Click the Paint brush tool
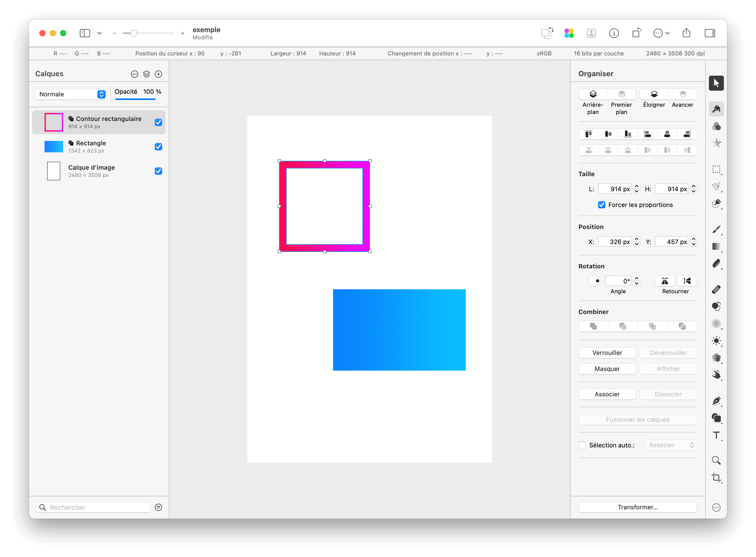 point(716,229)
